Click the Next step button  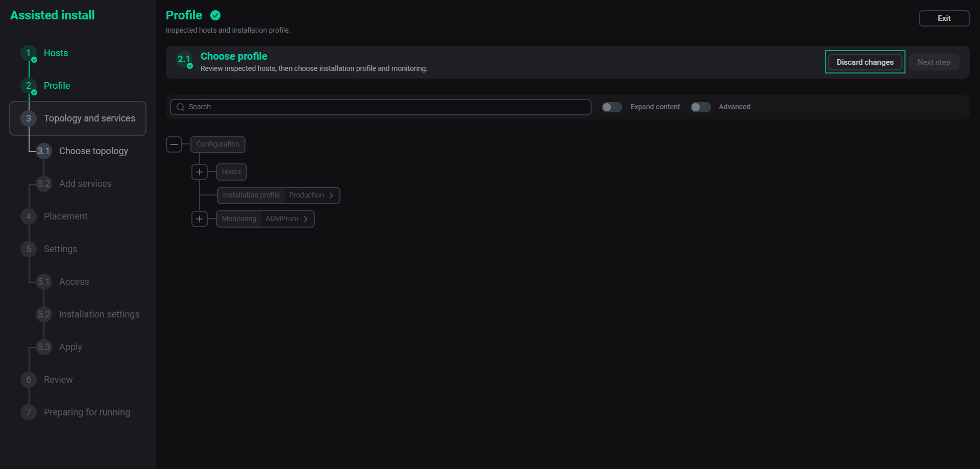coord(934,62)
